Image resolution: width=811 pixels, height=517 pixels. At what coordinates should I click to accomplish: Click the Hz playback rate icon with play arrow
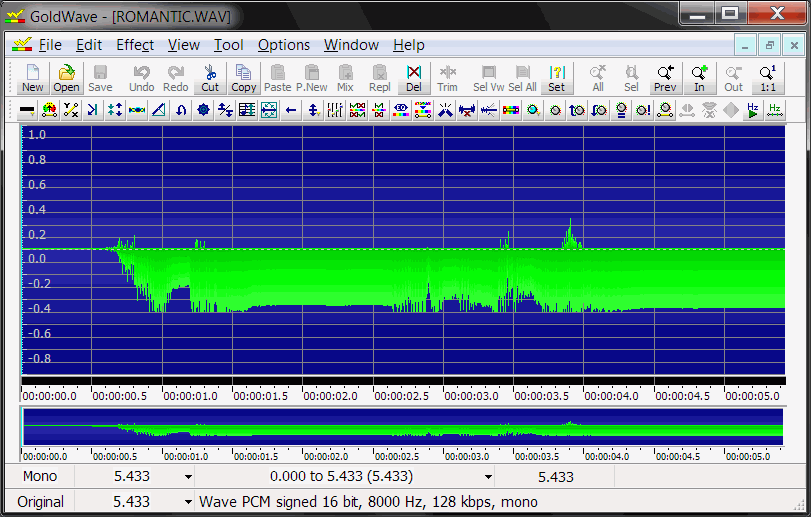pyautogui.click(x=752, y=110)
